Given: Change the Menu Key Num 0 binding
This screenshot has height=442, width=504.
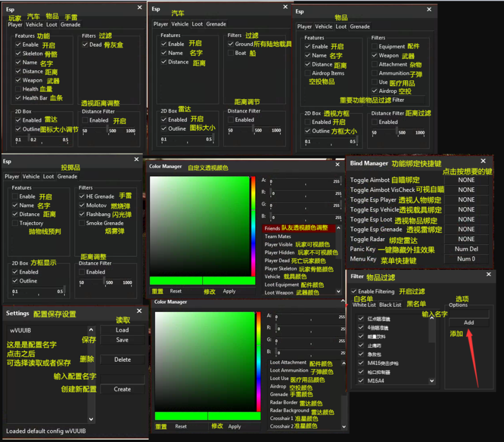Looking at the screenshot, I should click(466, 259).
